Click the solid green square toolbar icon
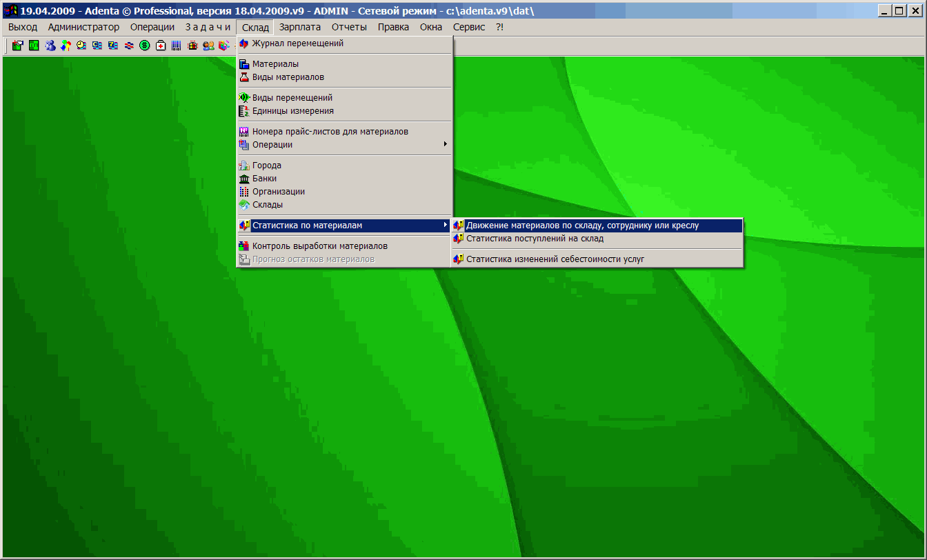 click(34, 46)
